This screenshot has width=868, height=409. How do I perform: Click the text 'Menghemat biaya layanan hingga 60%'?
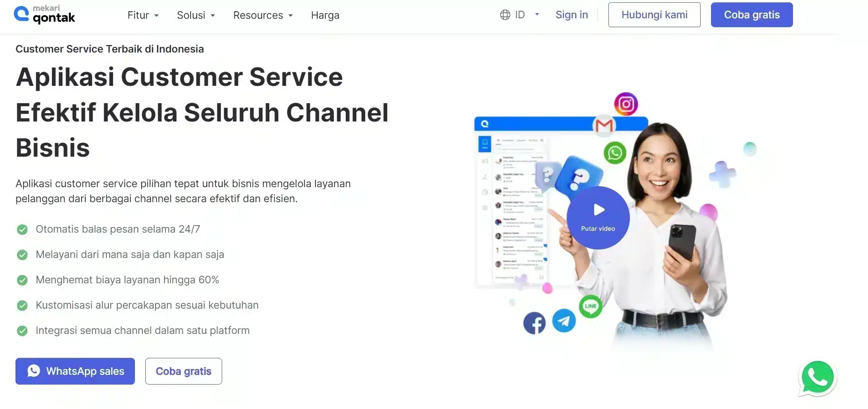coord(127,280)
